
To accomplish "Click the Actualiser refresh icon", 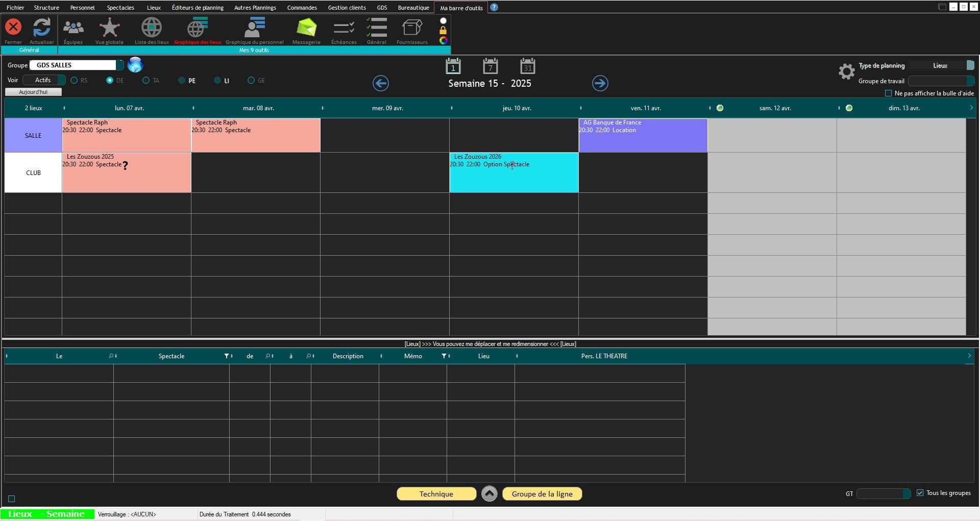I will tap(41, 28).
